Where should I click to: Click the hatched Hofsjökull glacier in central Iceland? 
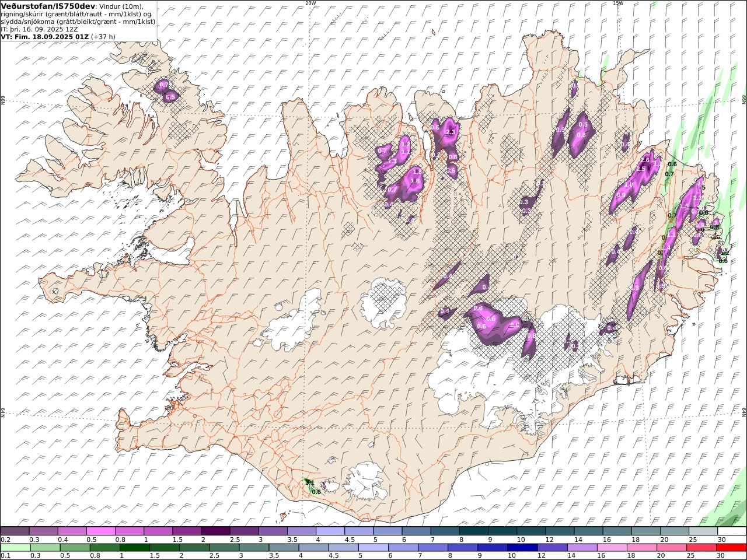click(x=384, y=302)
